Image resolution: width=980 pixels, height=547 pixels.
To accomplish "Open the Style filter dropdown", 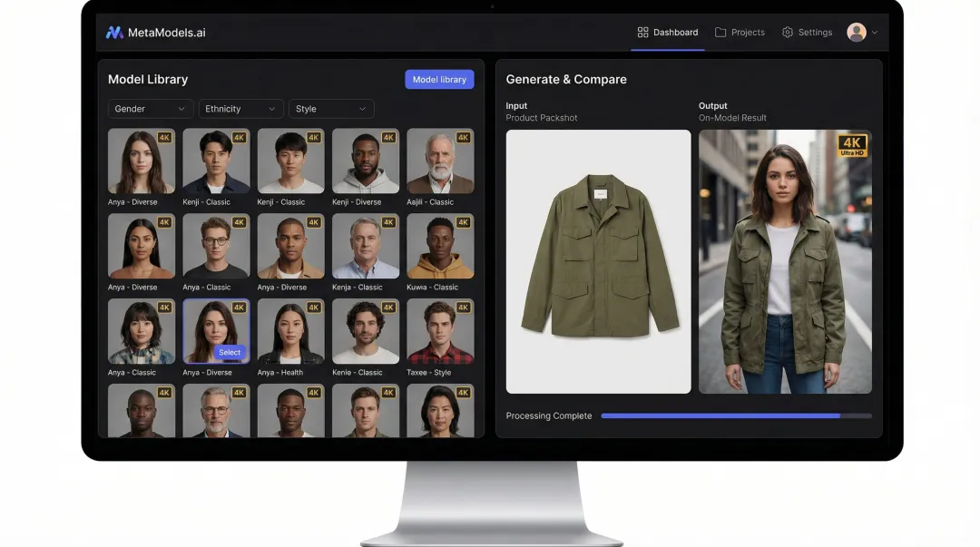I will 331,108.
